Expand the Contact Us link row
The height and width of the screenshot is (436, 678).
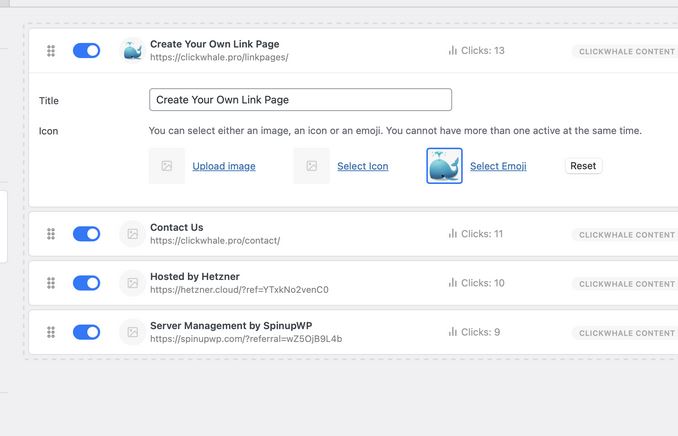tap(353, 234)
